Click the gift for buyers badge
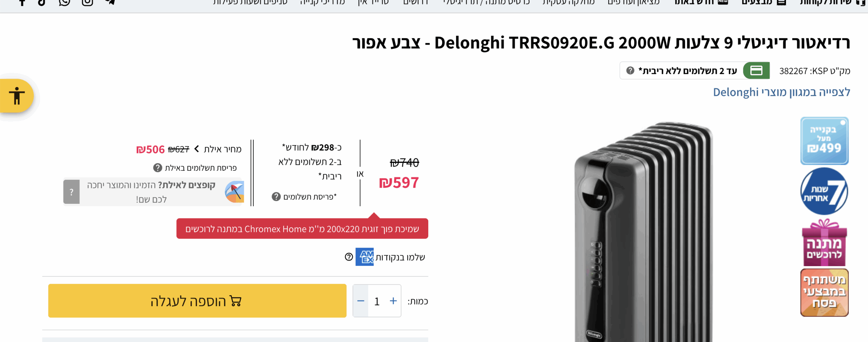 point(824,243)
